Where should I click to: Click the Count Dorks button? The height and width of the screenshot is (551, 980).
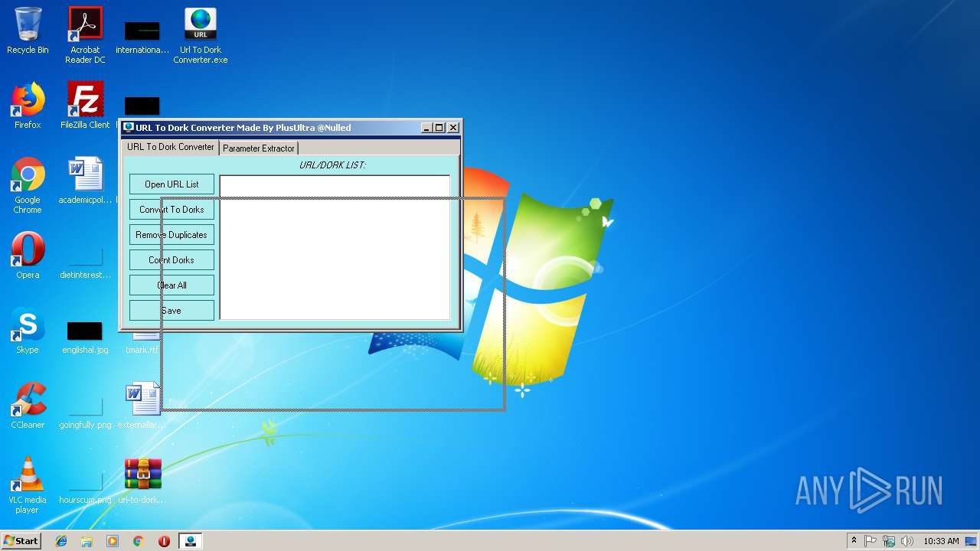(171, 260)
